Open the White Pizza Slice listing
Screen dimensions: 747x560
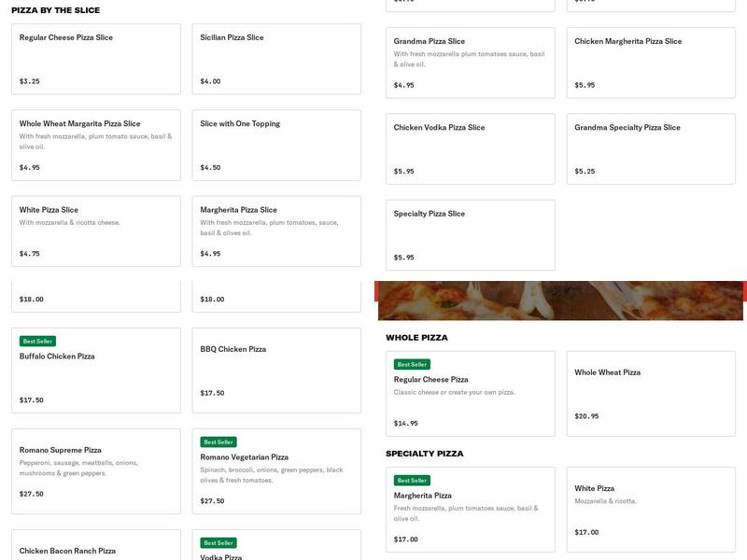click(93, 231)
